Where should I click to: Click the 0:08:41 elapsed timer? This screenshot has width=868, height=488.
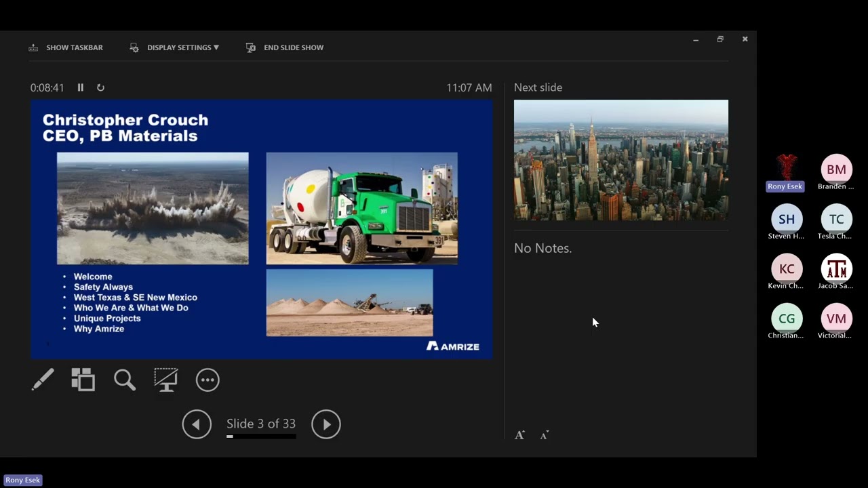(47, 87)
